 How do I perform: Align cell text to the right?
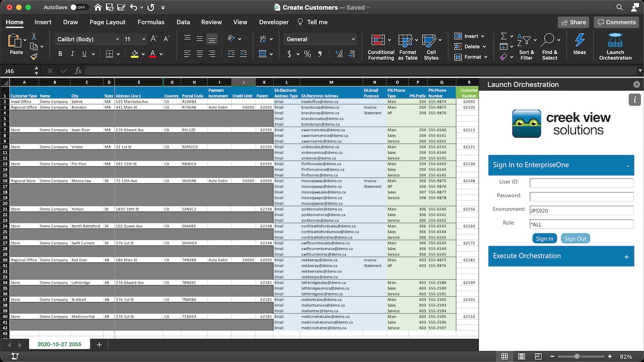pos(212,54)
